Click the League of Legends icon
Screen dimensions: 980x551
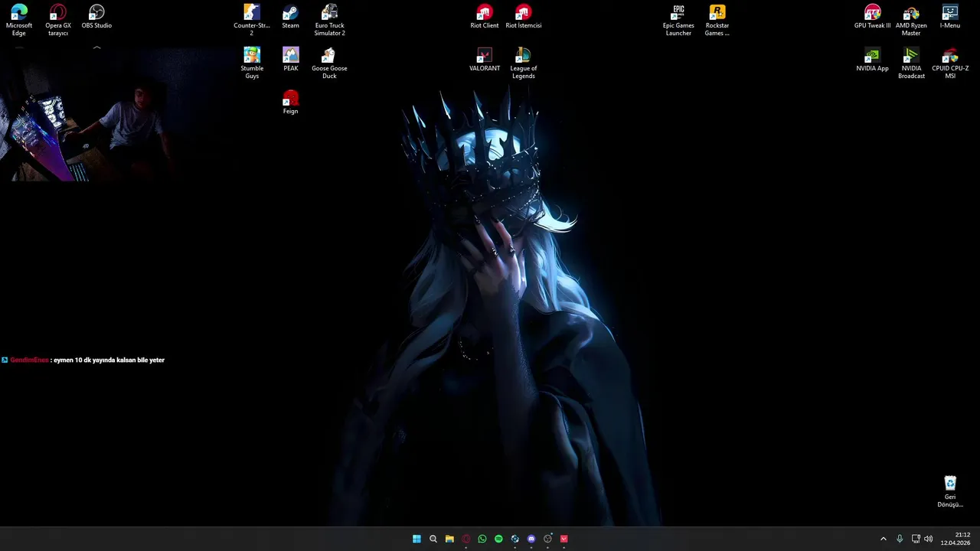[524, 64]
